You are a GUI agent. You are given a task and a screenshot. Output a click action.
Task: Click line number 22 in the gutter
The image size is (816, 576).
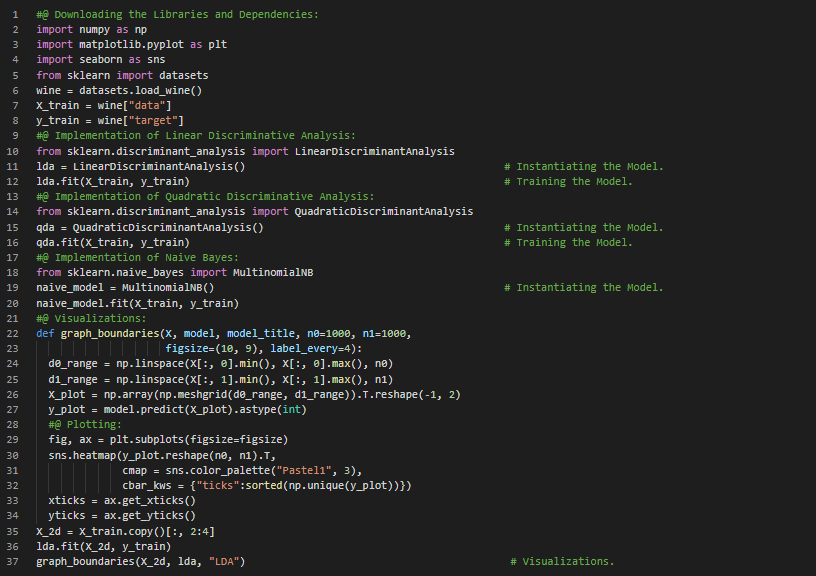click(x=14, y=333)
